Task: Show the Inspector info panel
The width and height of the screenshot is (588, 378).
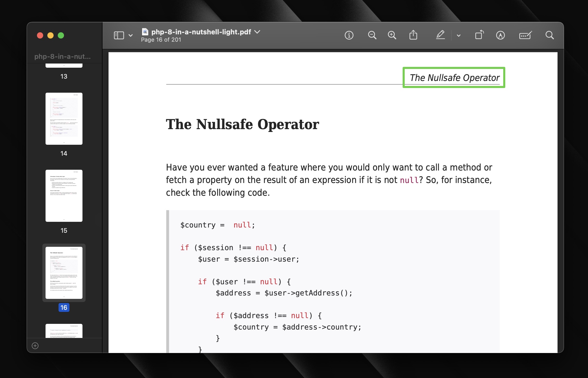Action: (349, 35)
